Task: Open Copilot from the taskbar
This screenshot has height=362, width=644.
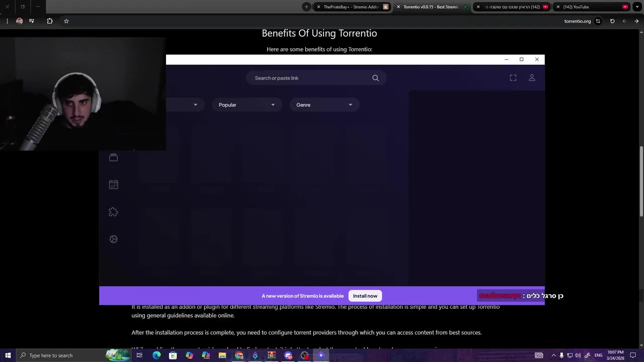Action: point(189,355)
